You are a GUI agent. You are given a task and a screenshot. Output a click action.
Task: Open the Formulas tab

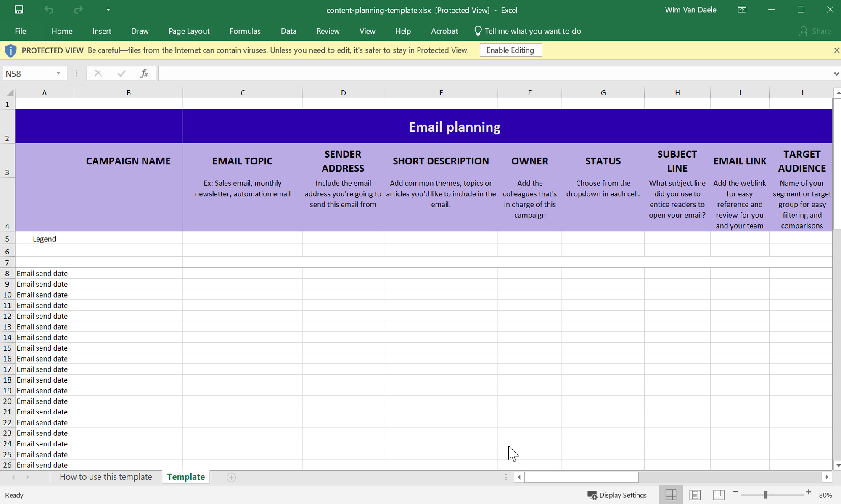pyautogui.click(x=245, y=31)
